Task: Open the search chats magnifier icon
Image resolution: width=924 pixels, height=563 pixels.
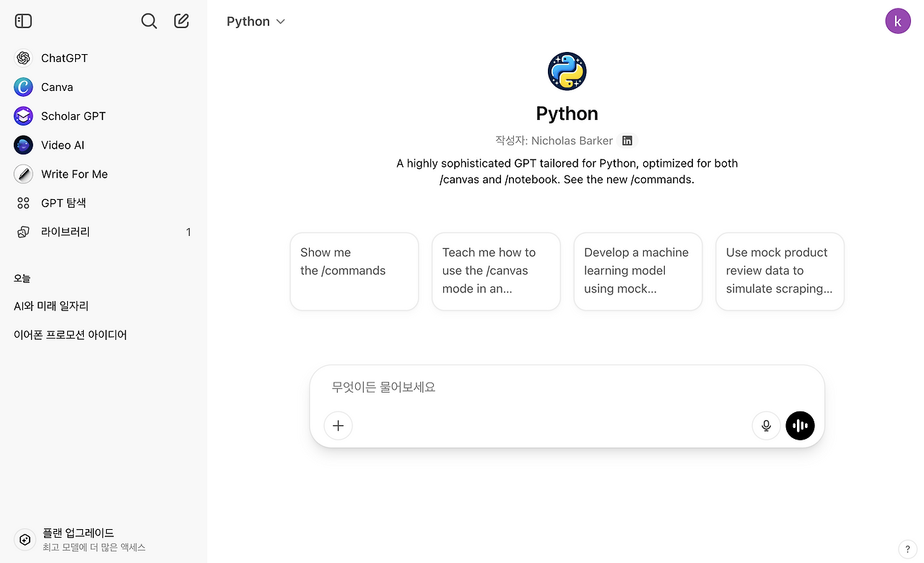Action: pyautogui.click(x=149, y=22)
